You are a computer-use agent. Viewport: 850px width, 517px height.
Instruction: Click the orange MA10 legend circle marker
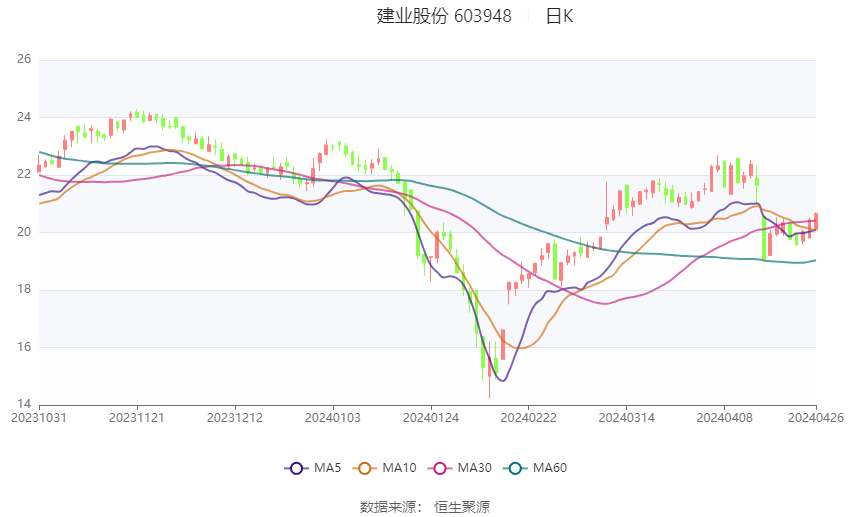click(364, 467)
